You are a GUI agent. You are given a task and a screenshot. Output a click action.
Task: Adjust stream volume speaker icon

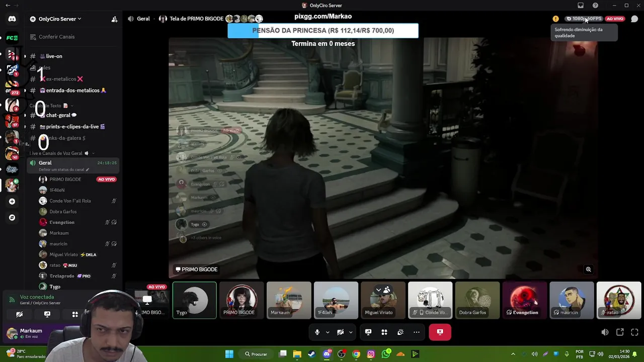(605, 332)
